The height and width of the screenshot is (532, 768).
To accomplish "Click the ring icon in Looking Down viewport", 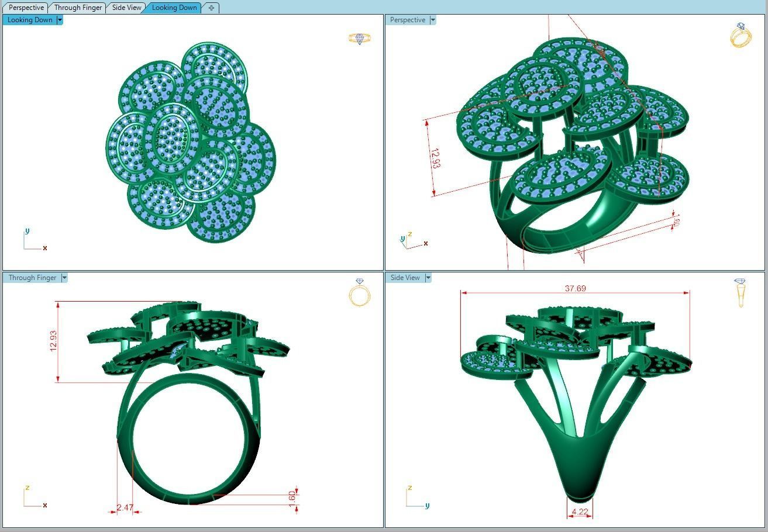I will tap(360, 39).
